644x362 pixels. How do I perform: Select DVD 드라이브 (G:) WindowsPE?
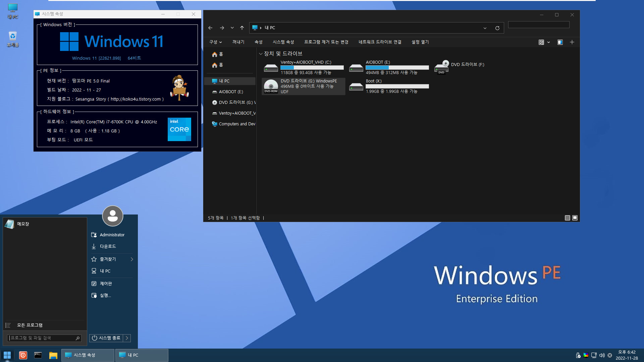(x=304, y=86)
